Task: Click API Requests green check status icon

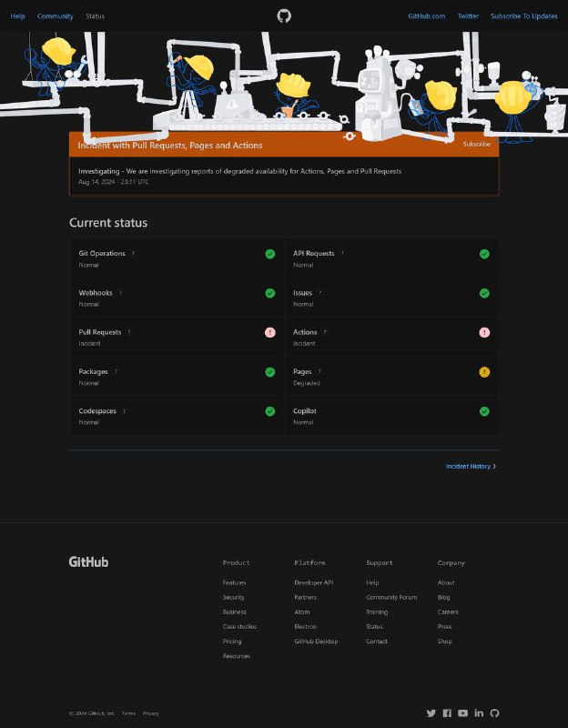Action: [484, 254]
